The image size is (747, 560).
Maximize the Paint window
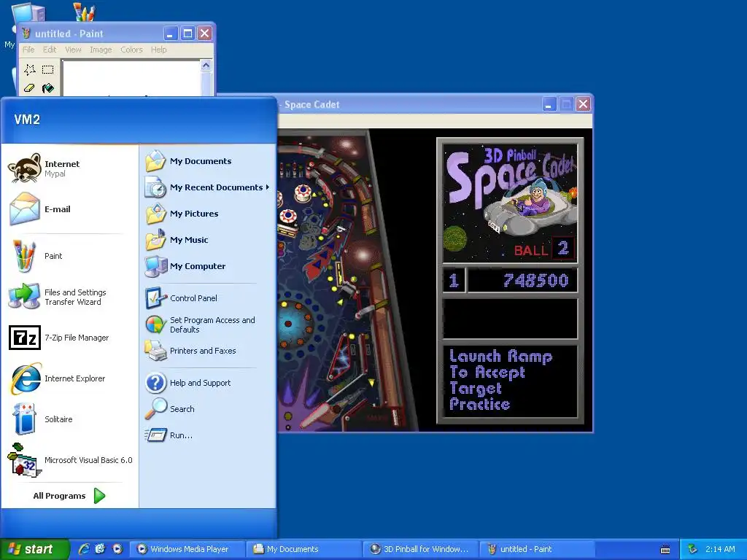187,34
